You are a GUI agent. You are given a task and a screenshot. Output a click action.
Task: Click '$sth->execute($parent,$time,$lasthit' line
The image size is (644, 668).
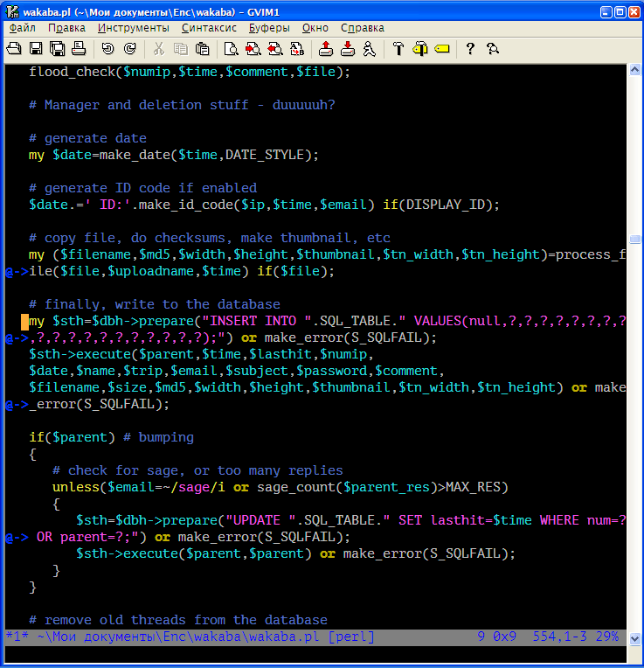pyautogui.click(x=201, y=354)
